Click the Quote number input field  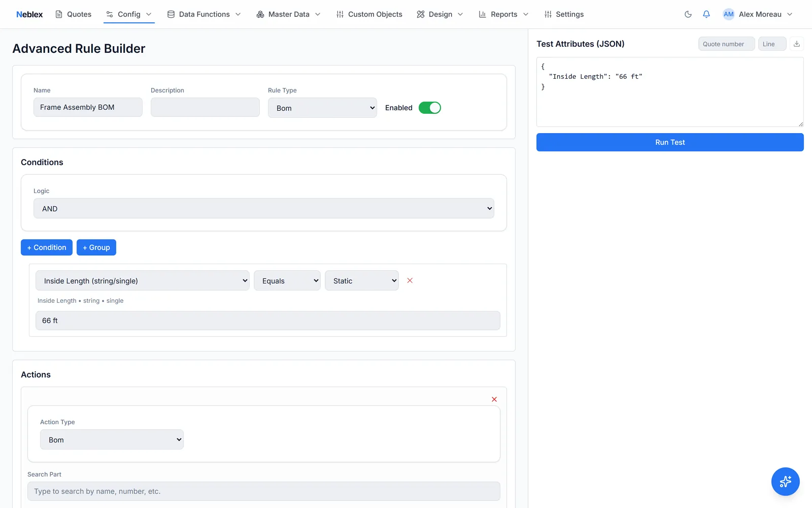tap(727, 44)
